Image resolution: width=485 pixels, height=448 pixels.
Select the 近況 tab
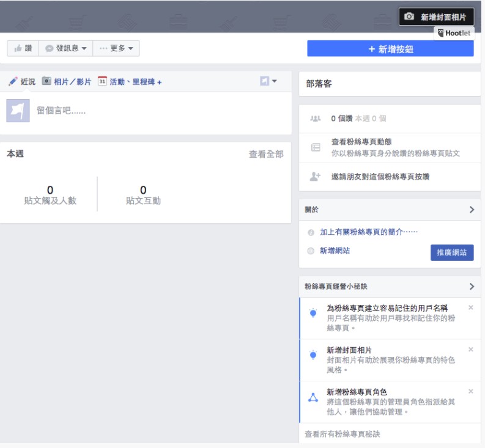[x=22, y=82]
